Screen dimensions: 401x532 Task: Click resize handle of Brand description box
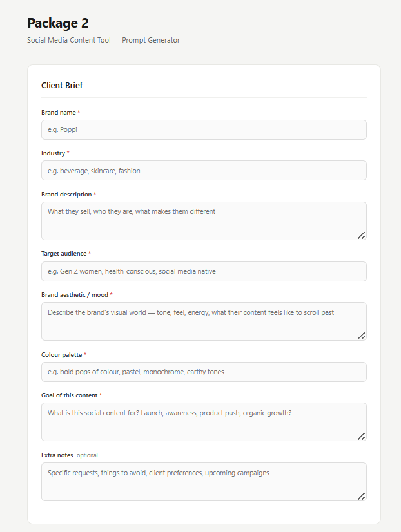point(362,236)
